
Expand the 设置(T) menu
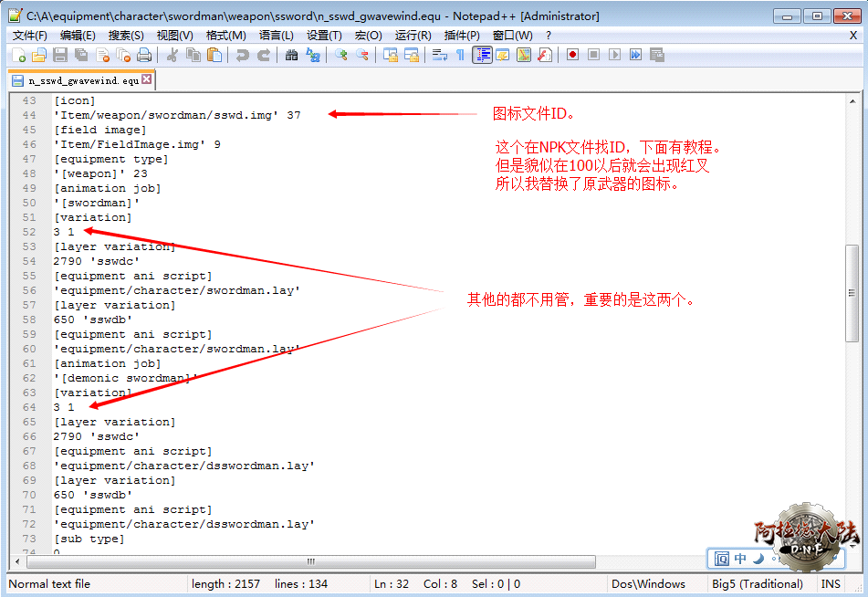point(324,36)
